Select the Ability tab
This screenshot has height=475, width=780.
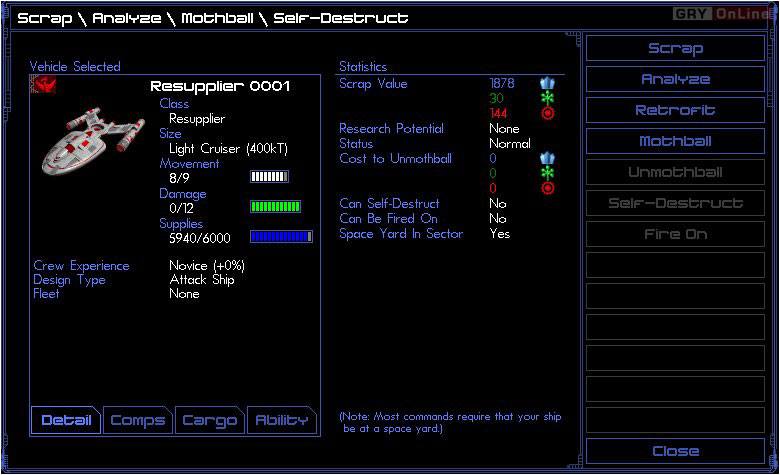(x=281, y=421)
